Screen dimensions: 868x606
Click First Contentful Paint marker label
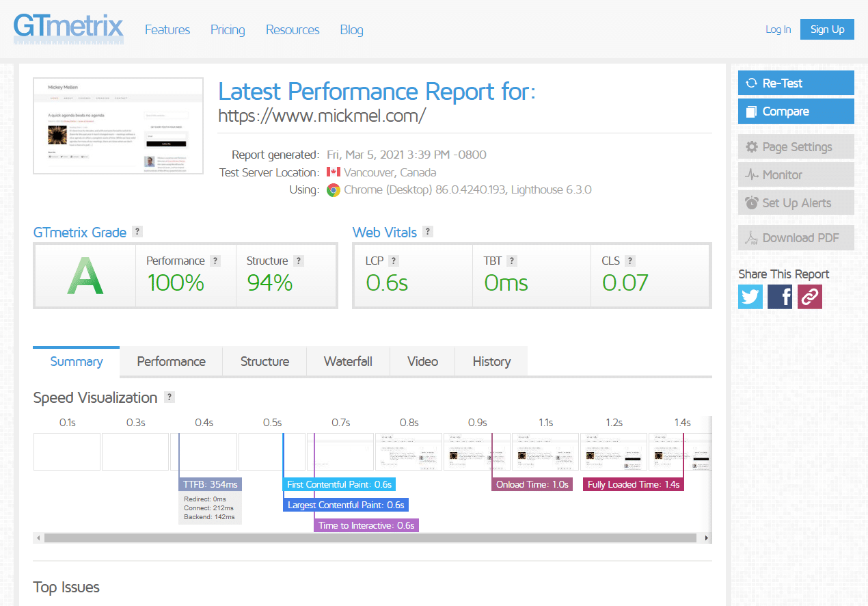pos(339,484)
